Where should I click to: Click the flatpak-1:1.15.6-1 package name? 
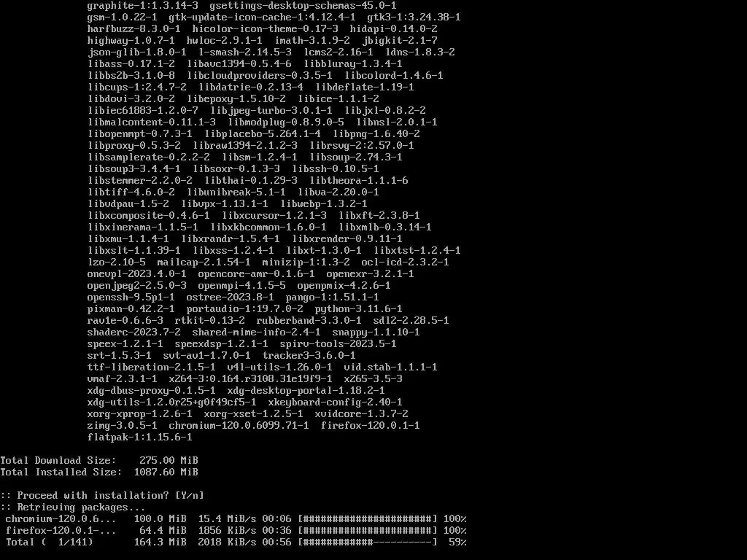click(139, 437)
